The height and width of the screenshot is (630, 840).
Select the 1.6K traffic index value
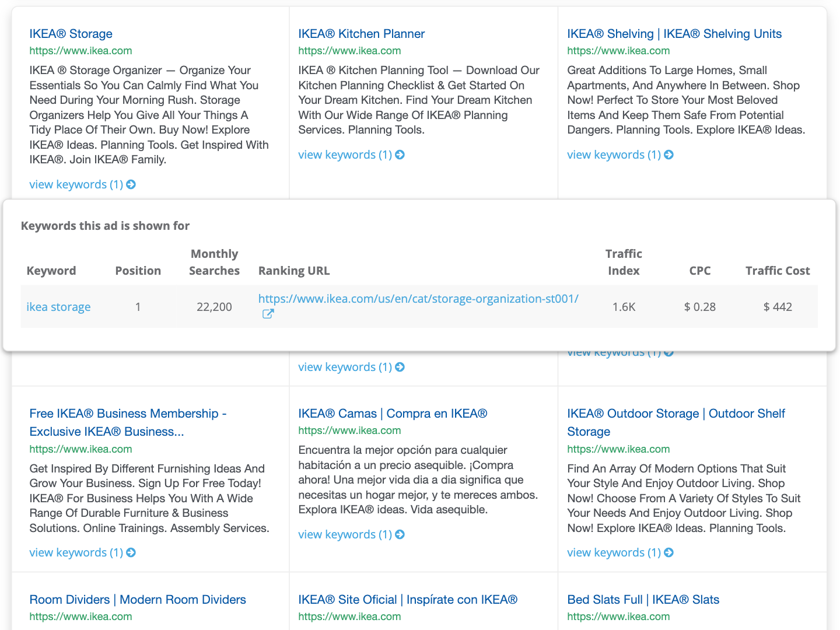point(624,307)
